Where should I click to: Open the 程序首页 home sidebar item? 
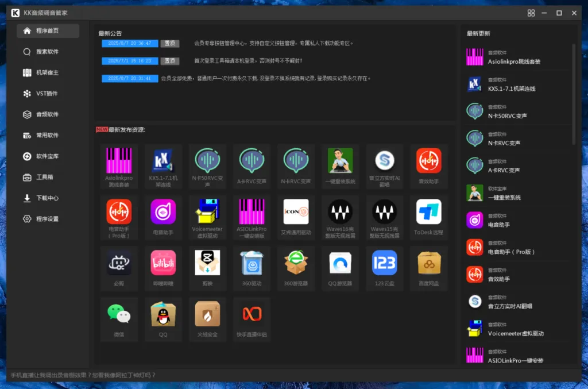pos(48,31)
